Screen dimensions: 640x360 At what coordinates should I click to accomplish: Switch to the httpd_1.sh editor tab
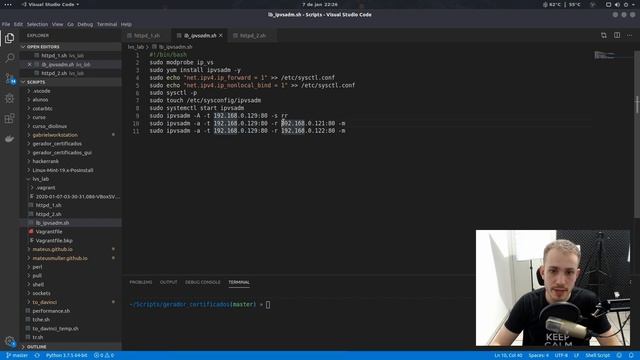pyautogui.click(x=147, y=36)
